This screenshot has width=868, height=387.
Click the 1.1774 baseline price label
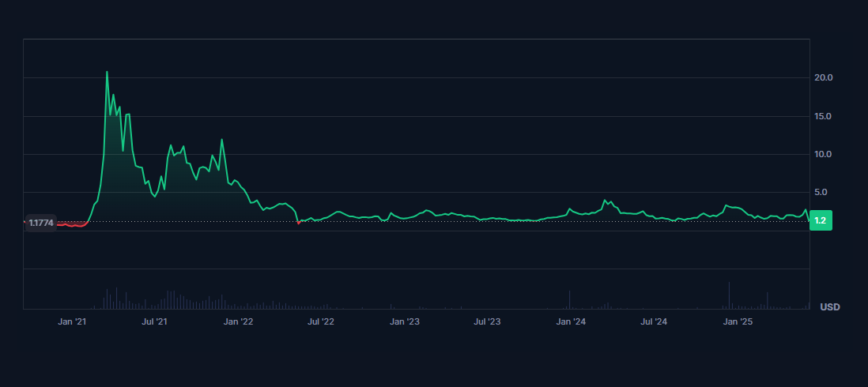41,223
